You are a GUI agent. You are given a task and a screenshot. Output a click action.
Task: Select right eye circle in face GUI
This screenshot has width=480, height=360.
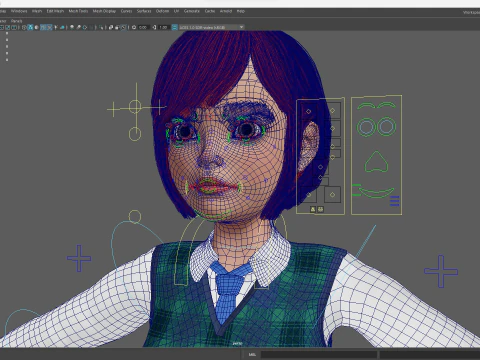[x=386, y=127]
